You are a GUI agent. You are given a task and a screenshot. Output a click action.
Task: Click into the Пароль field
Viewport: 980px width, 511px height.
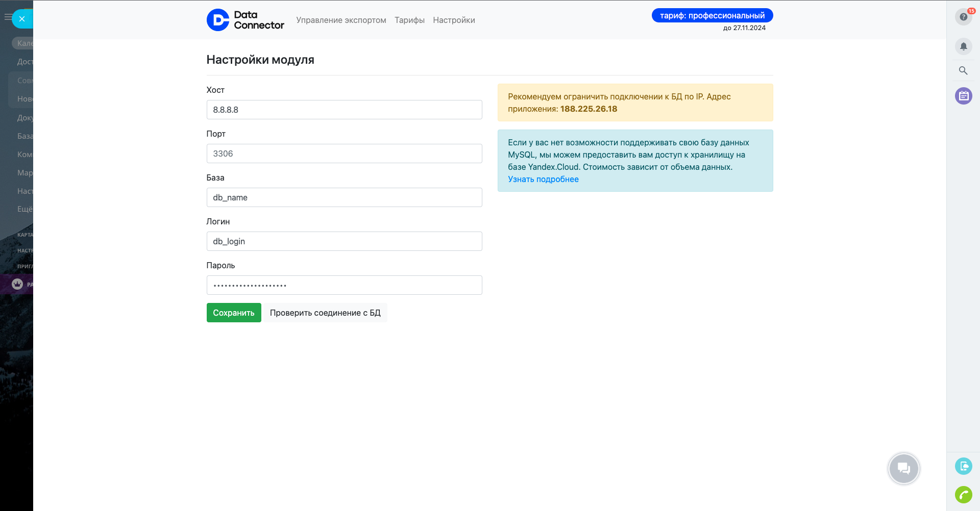[x=344, y=285]
